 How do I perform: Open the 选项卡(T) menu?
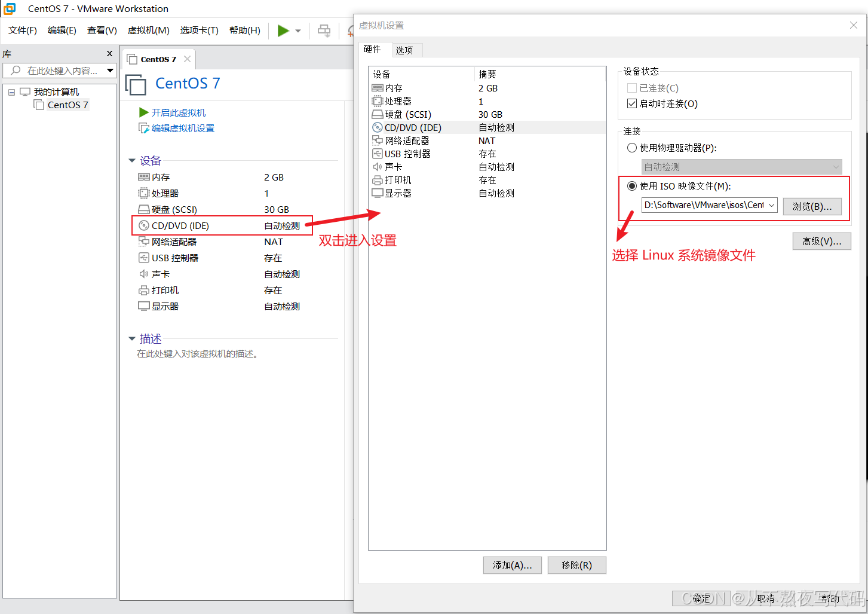click(x=200, y=30)
